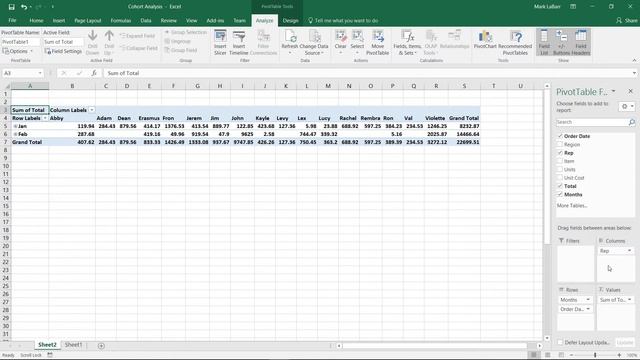The image size is (640, 360).
Task: Open Recommended PivotTables
Action: 515,42
